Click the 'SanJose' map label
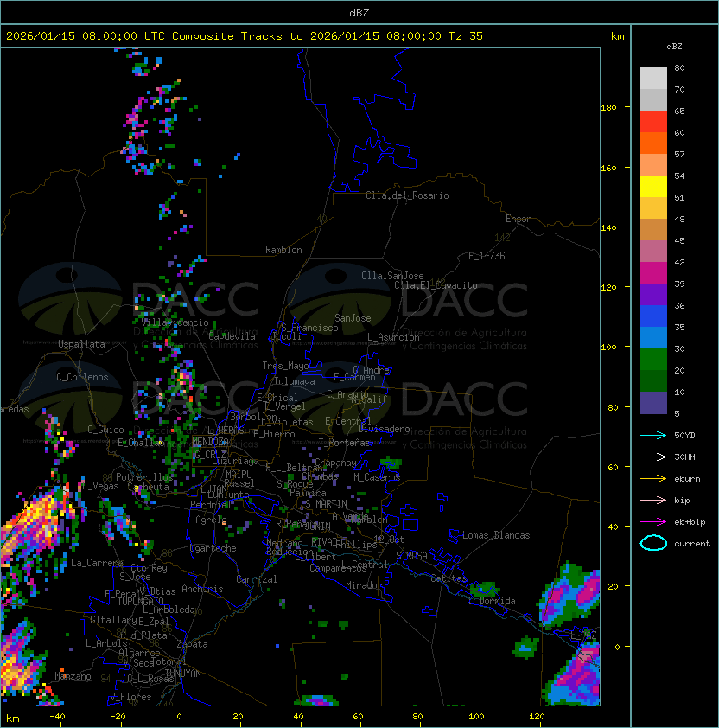Viewport: 719px width, 728px height. point(353,318)
